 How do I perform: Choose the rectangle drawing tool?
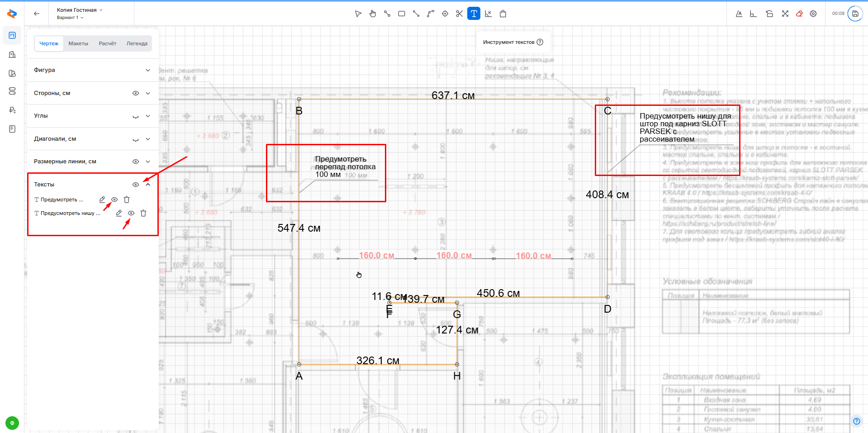click(x=401, y=14)
